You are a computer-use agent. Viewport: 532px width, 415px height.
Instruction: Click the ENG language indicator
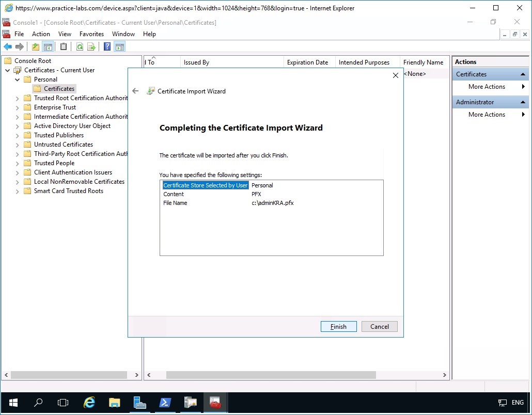518,403
